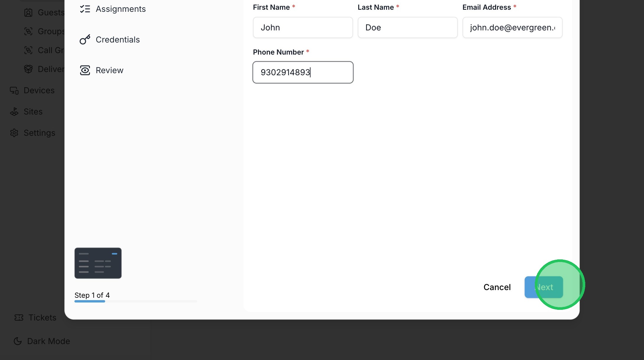Viewport: 644px width, 360px height.
Task: Focus the Email Address input
Action: click(512, 27)
